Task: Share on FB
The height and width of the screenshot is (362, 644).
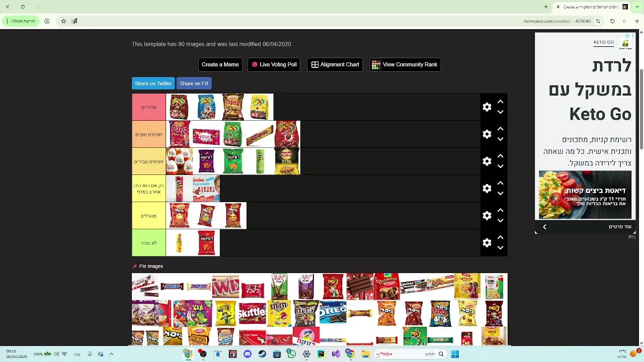Action: (194, 83)
